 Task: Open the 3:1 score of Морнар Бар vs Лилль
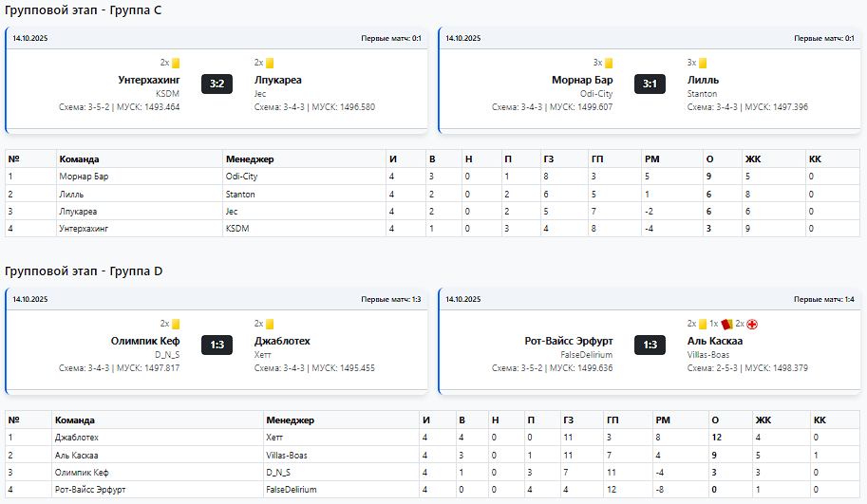point(650,84)
